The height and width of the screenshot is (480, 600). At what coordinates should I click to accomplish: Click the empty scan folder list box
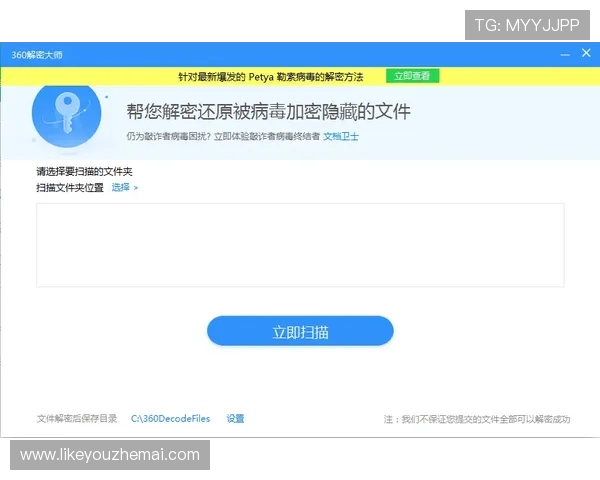click(300, 245)
